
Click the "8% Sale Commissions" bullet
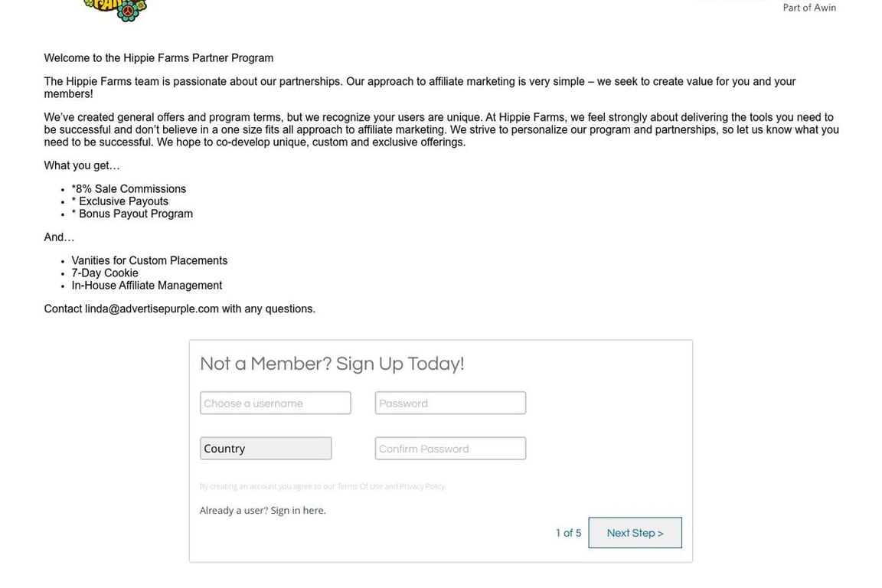click(129, 189)
